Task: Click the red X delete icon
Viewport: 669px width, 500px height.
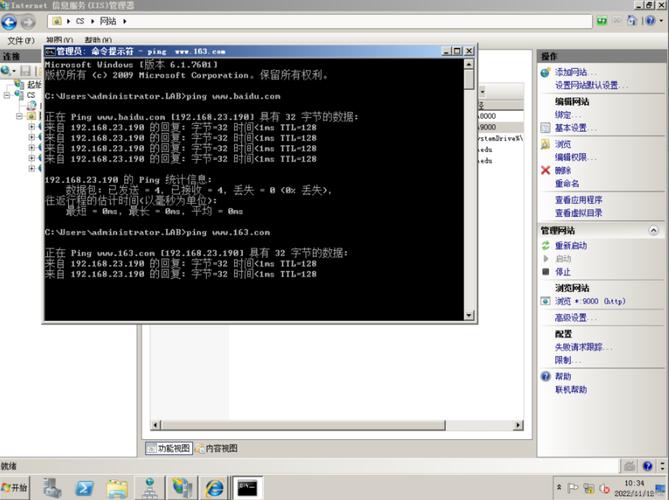Action: tap(545, 170)
